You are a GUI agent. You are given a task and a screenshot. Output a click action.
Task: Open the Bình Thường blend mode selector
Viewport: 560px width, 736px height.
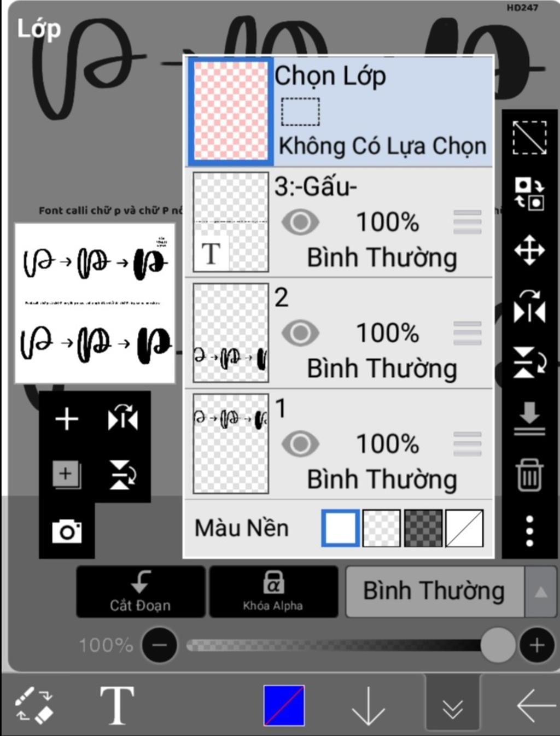[x=435, y=592]
